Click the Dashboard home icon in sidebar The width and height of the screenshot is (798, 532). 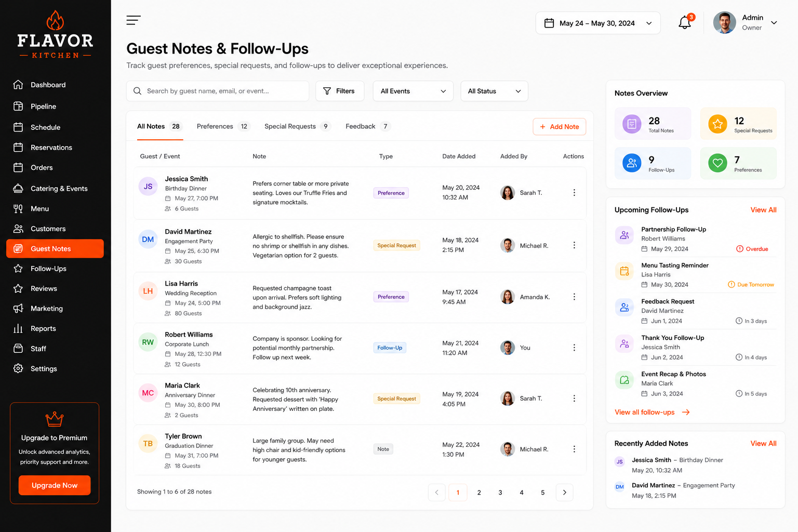tap(18, 85)
